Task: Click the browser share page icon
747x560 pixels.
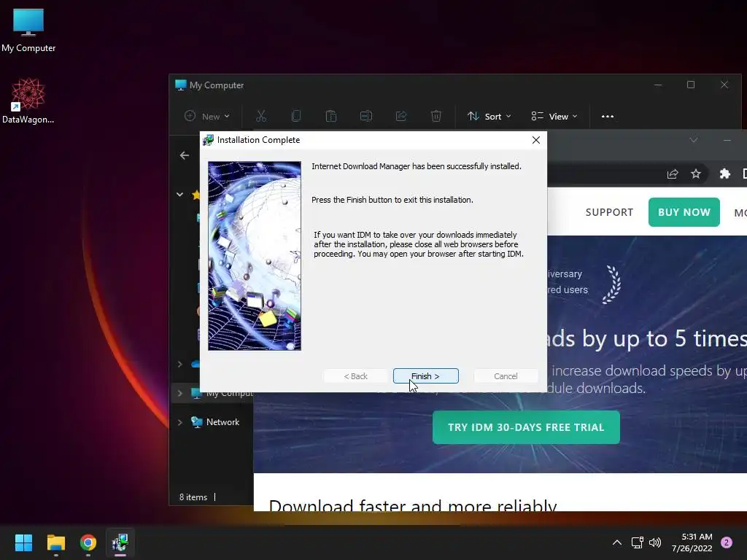Action: (x=672, y=174)
